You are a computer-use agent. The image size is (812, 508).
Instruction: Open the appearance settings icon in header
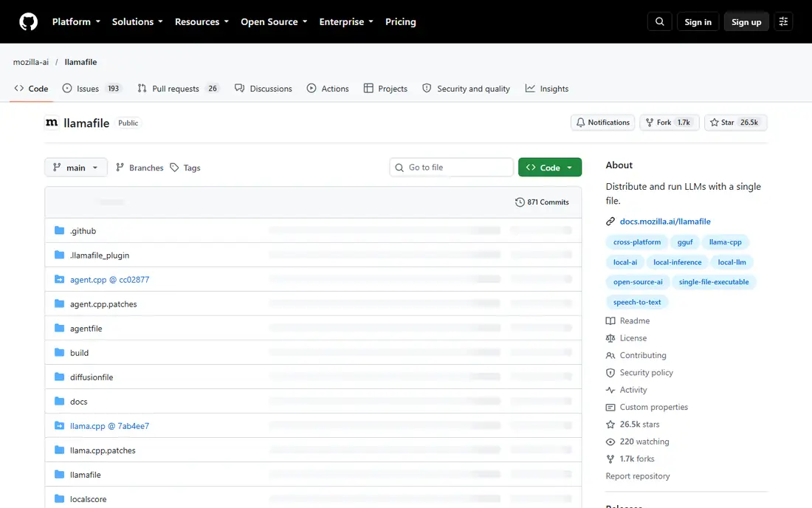[783, 21]
